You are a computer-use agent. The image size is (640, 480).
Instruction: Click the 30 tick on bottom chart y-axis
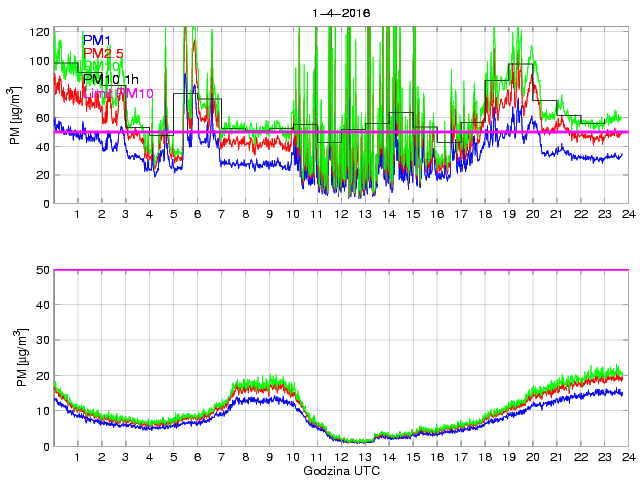(x=43, y=340)
